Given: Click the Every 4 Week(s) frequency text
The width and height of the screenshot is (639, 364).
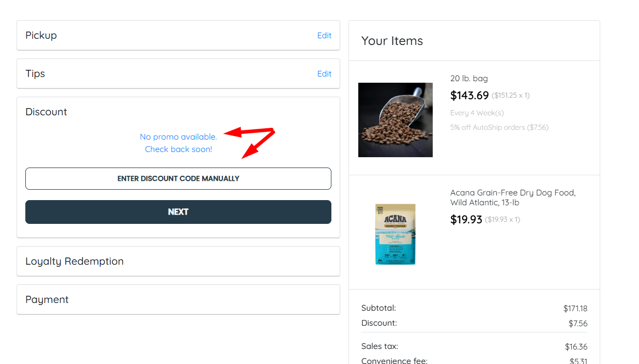Looking at the screenshot, I should click(x=477, y=113).
